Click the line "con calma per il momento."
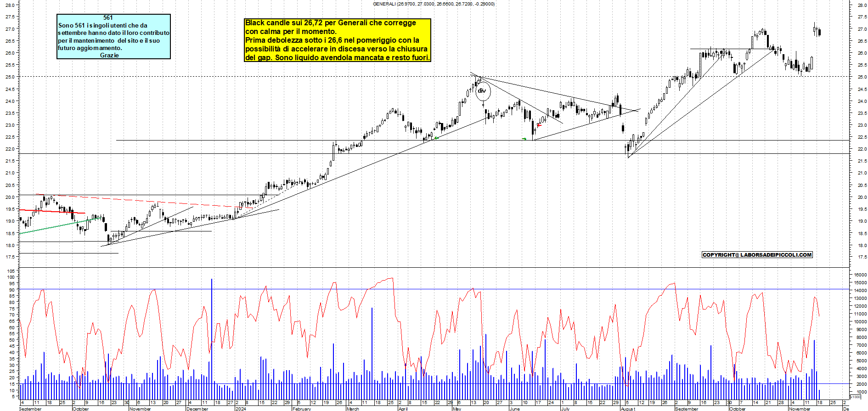Screen dimensions: 868x411 [291, 31]
